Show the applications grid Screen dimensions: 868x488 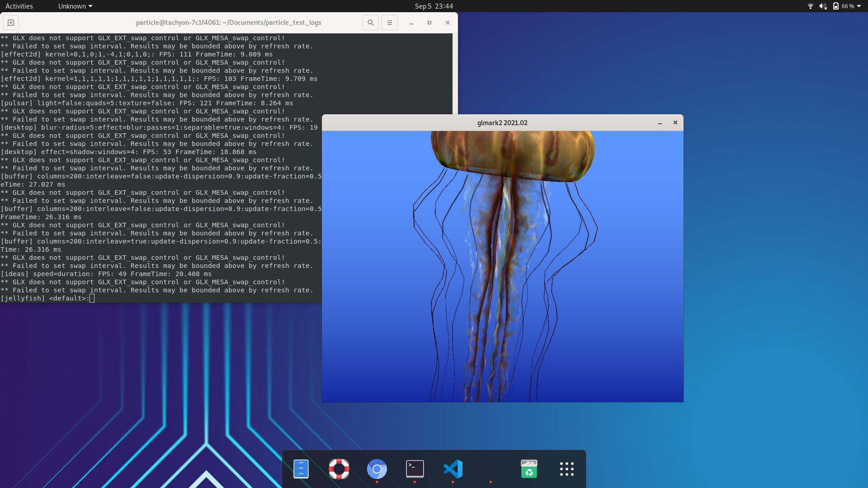pos(567,469)
